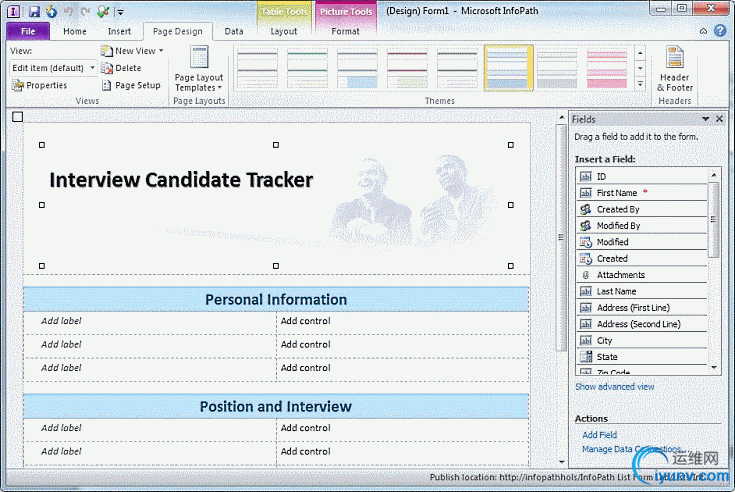Open the Customize Quick Access Toolbar arrow
The height and width of the screenshot is (492, 735).
pyautogui.click(x=120, y=12)
